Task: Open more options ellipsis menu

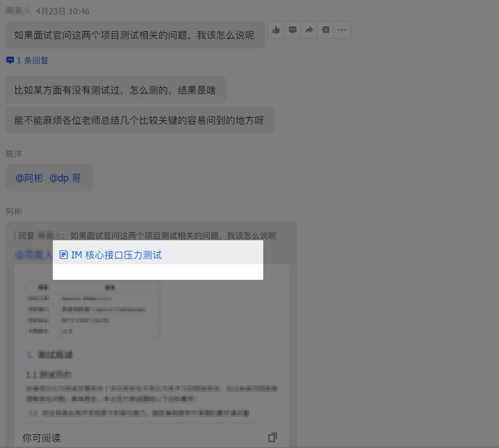Action: click(342, 30)
